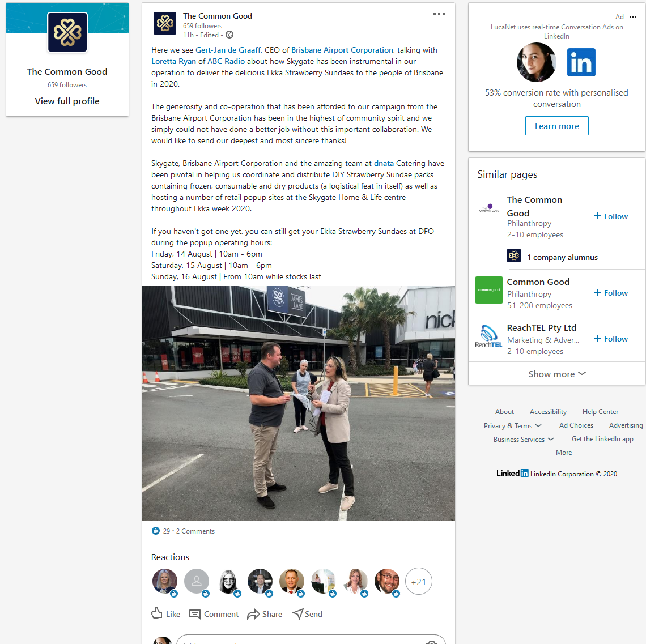Follow ReachTEL Pty Ltd page
This screenshot has height=644, width=646.
(x=610, y=339)
